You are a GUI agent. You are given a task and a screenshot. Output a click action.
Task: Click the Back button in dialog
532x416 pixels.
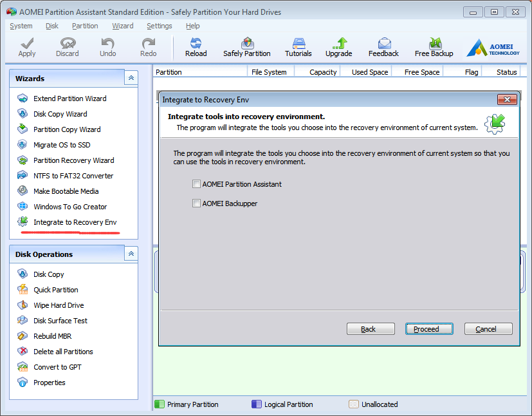tap(371, 328)
